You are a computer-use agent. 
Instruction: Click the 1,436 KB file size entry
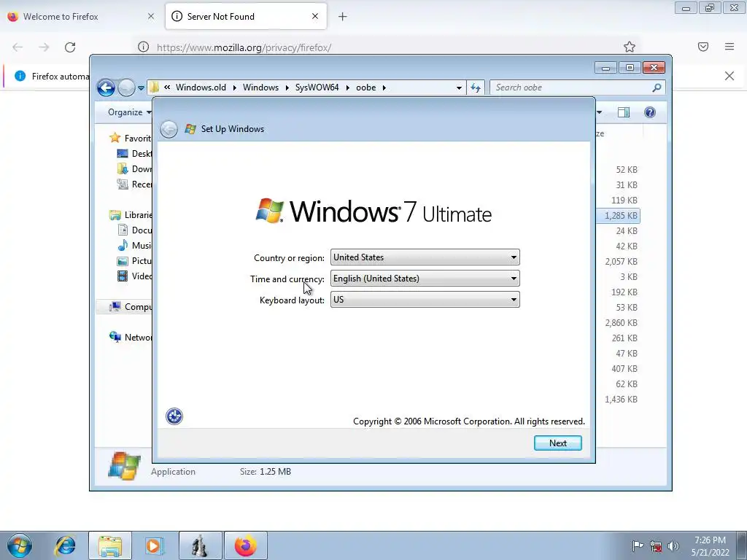(621, 400)
